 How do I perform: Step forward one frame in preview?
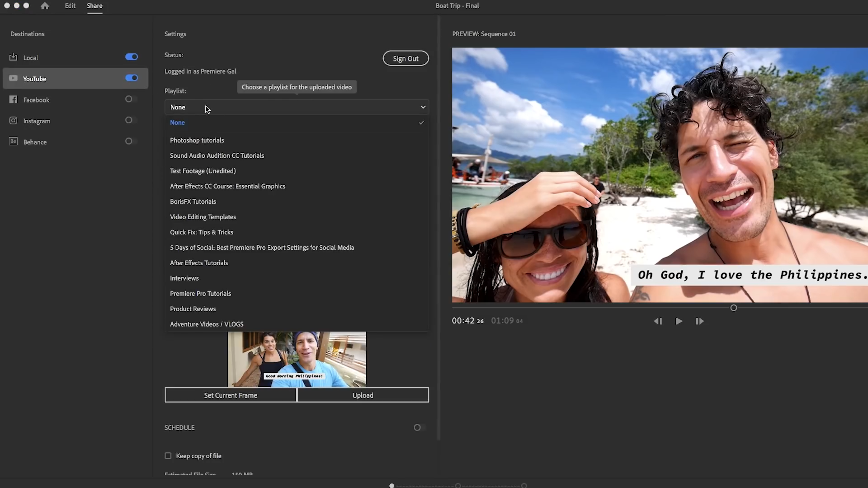point(699,321)
